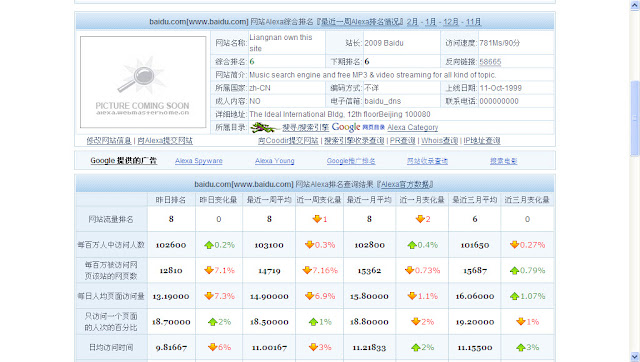Click the scrollbar down arrow button
This screenshot has width=640, height=362.
635,357
